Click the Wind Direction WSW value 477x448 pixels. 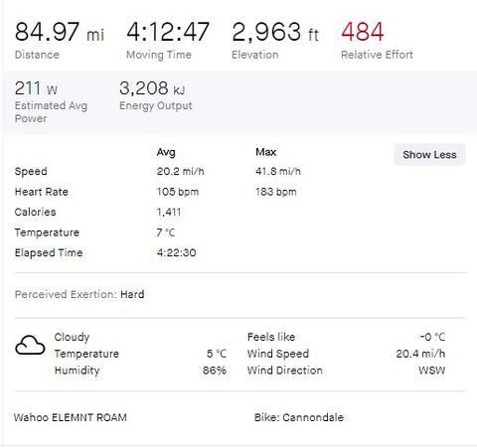(431, 371)
